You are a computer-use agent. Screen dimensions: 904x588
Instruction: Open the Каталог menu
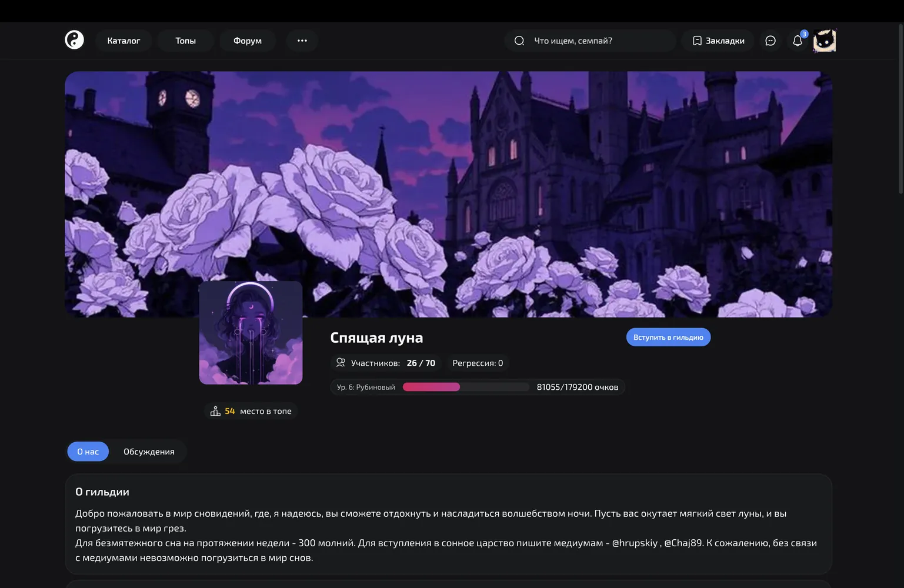coord(124,41)
